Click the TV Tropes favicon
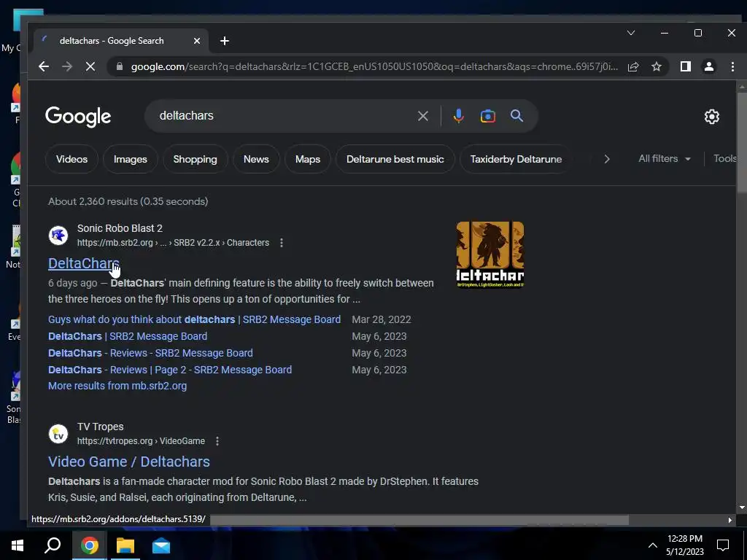 (x=58, y=434)
